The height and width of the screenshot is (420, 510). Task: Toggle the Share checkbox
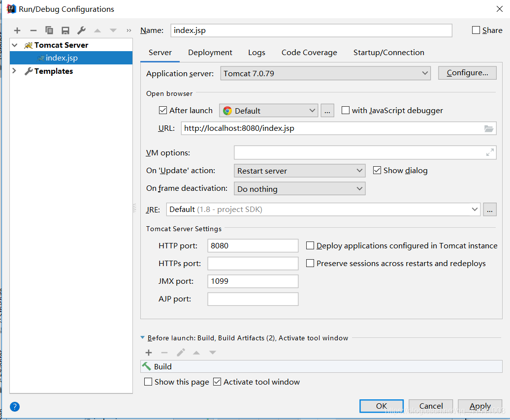coord(476,30)
